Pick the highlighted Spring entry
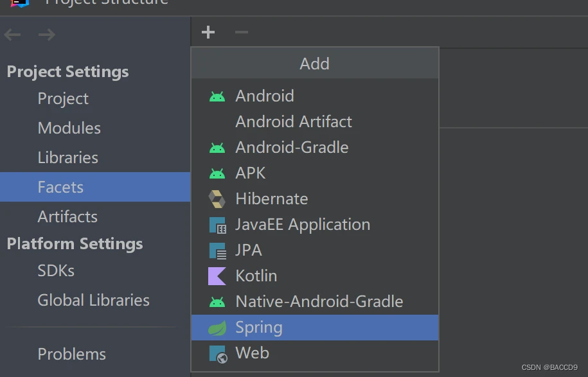588x377 pixels. (315, 328)
